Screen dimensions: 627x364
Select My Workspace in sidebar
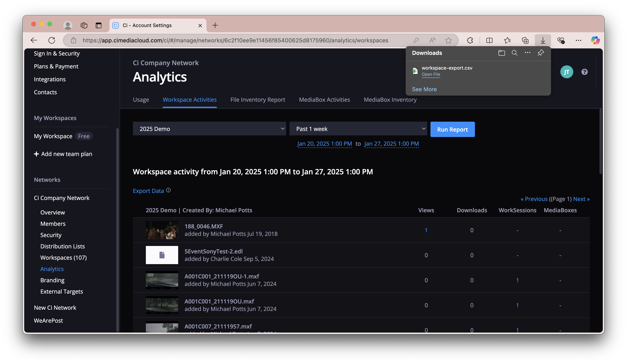[x=53, y=136]
